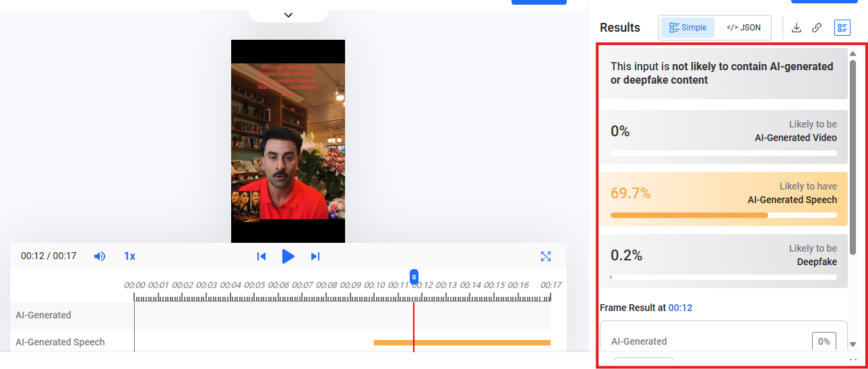Click the 00:12 frame result timestamp
The image size is (868, 369).
[x=680, y=308]
